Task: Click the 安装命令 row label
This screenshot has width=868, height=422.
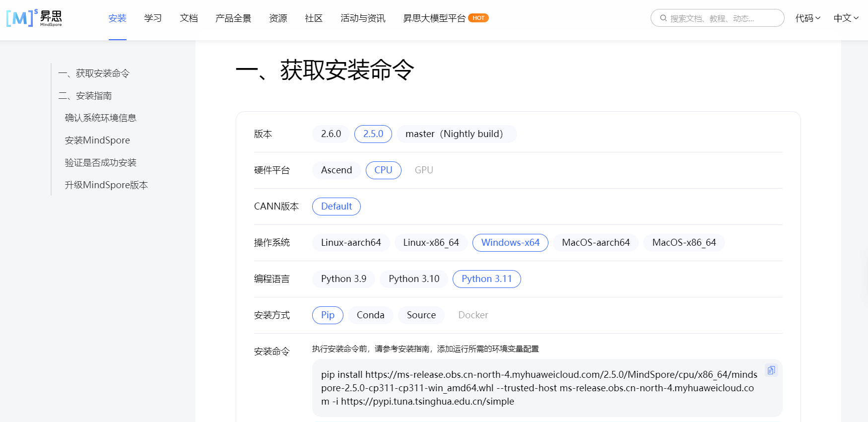Action: pos(272,352)
